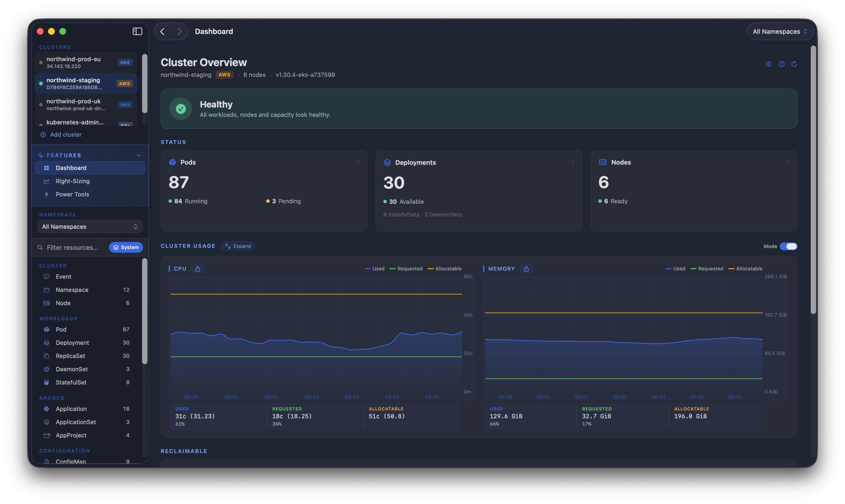Click the search magnifier icon
The height and width of the screenshot is (504, 845).
[40, 247]
